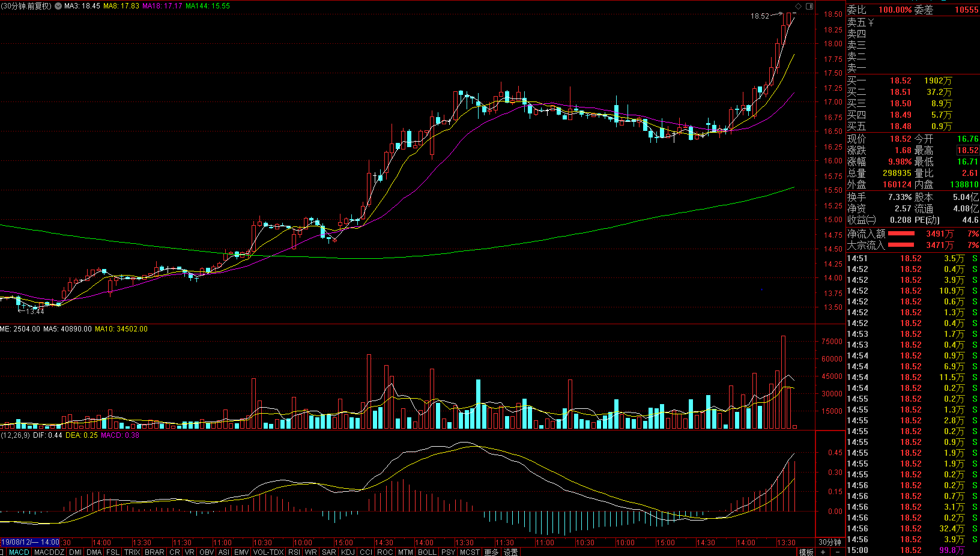Activate the WR indicator tab
The width and height of the screenshot is (980, 556).
point(310,552)
